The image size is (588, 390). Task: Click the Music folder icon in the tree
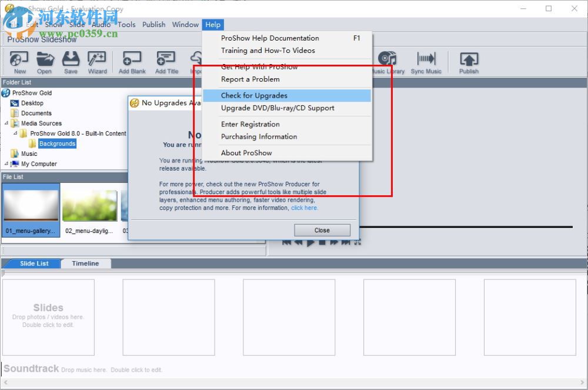coord(15,154)
